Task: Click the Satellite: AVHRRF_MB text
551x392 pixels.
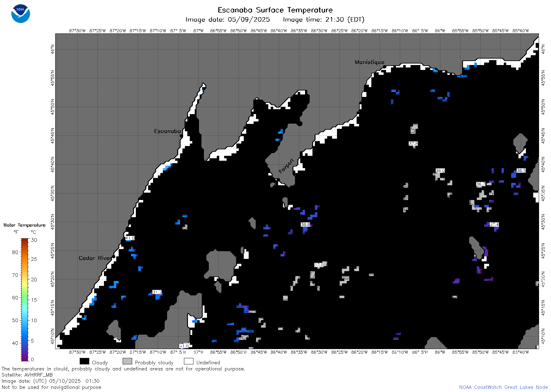Action: (27, 375)
